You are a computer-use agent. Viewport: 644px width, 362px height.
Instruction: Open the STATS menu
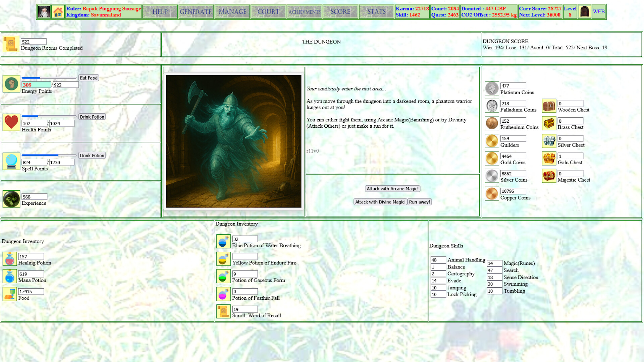coord(376,12)
